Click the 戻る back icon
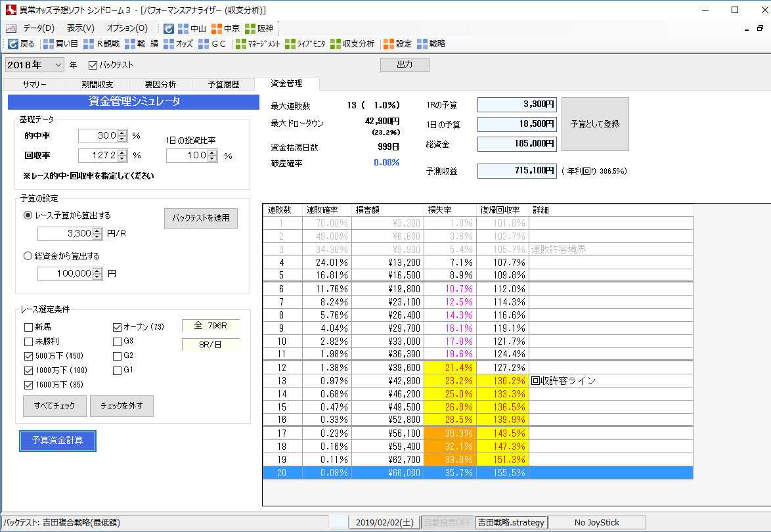Image resolution: width=771 pixels, height=532 pixels. [x=12, y=44]
